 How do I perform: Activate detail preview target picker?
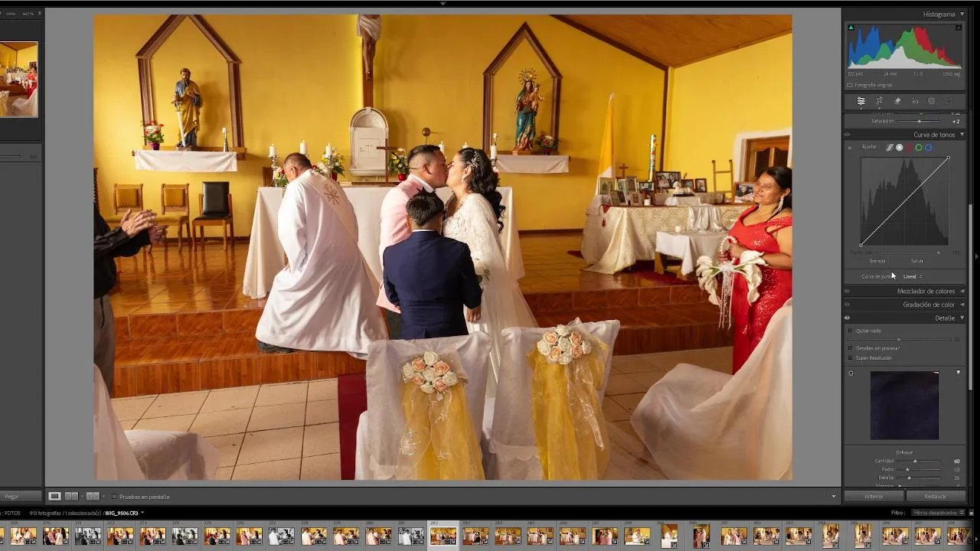(x=851, y=373)
